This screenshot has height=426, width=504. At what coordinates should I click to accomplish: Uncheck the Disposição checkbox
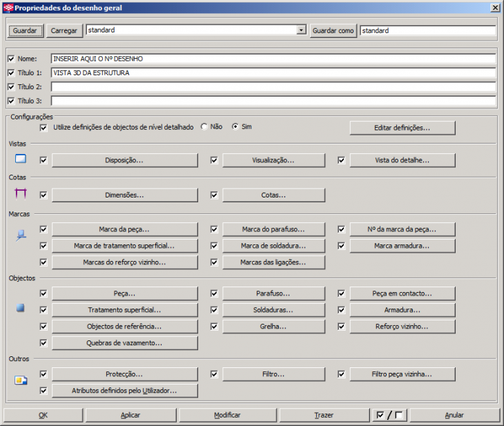pos(43,160)
